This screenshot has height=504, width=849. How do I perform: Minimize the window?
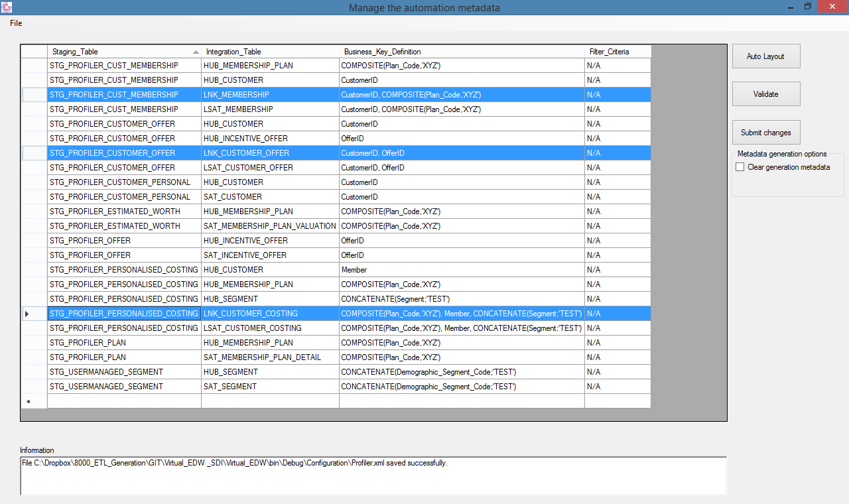click(791, 6)
